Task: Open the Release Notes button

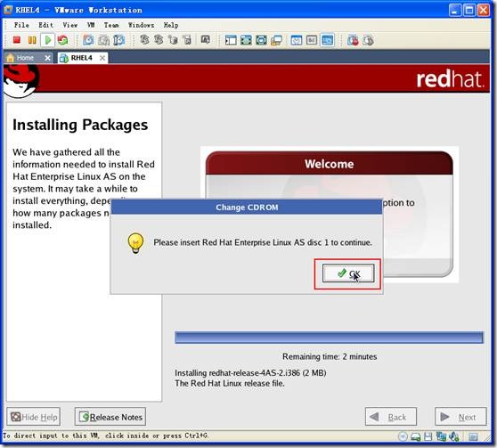Action: pyautogui.click(x=110, y=417)
